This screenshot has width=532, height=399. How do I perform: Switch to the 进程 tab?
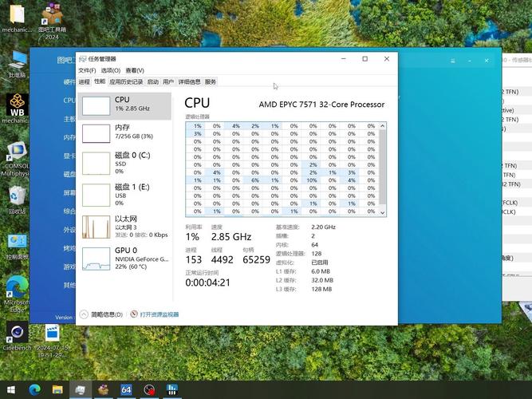[x=84, y=82]
